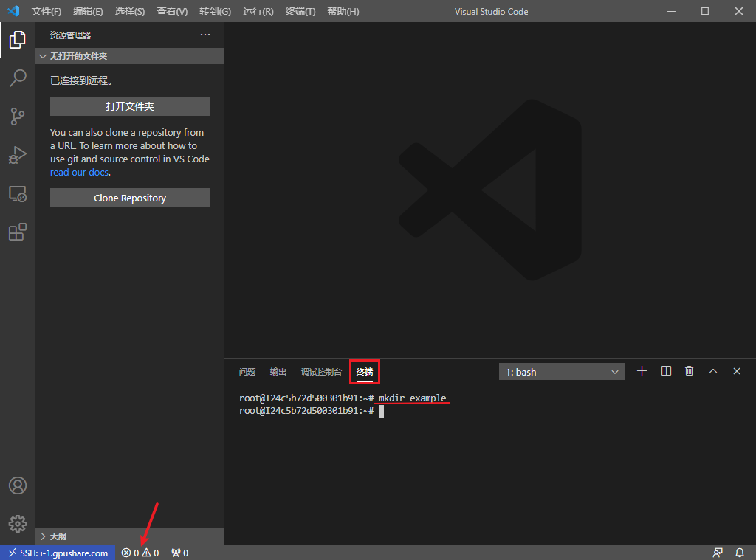
Task: Click the Clone Repository button
Action: point(130,198)
